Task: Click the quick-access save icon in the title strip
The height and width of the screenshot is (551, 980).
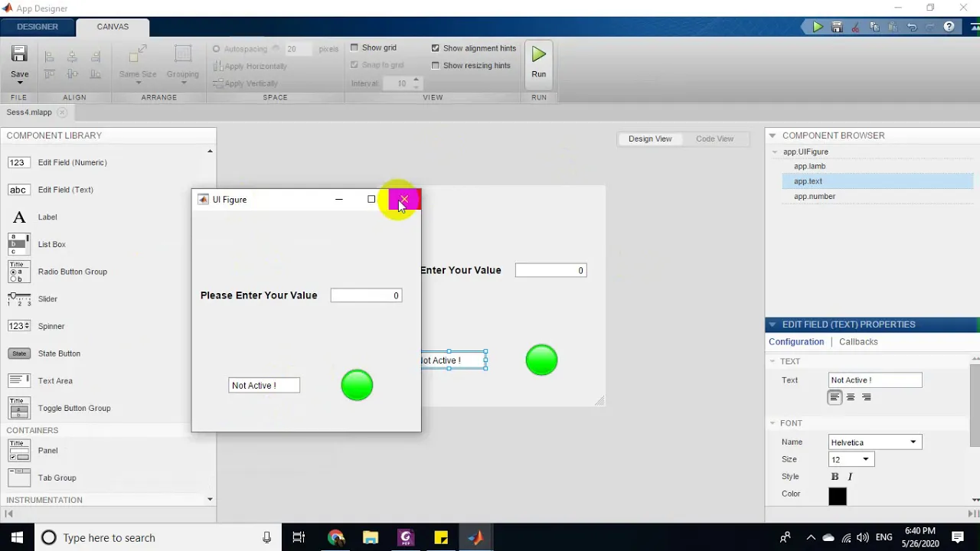Action: 837,27
